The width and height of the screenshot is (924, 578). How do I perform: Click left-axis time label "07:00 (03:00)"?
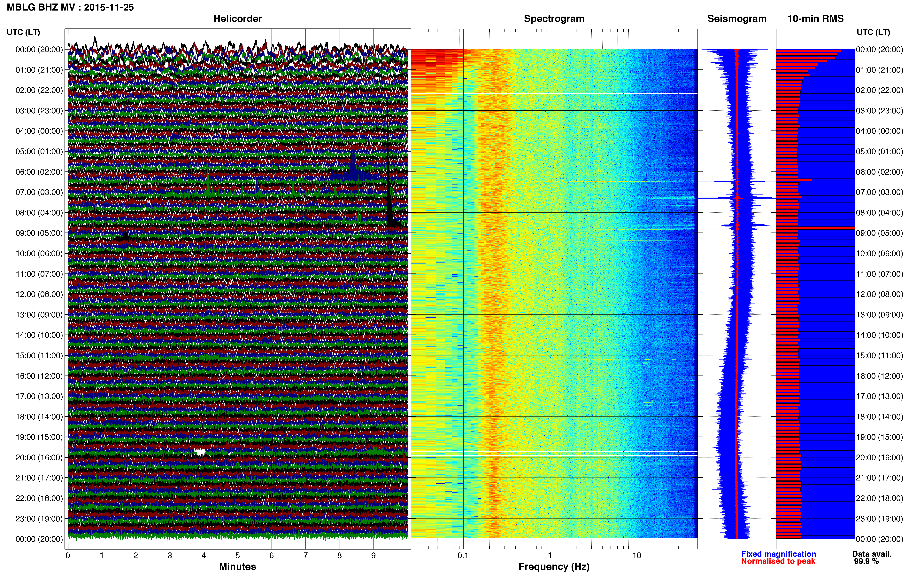[x=39, y=192]
